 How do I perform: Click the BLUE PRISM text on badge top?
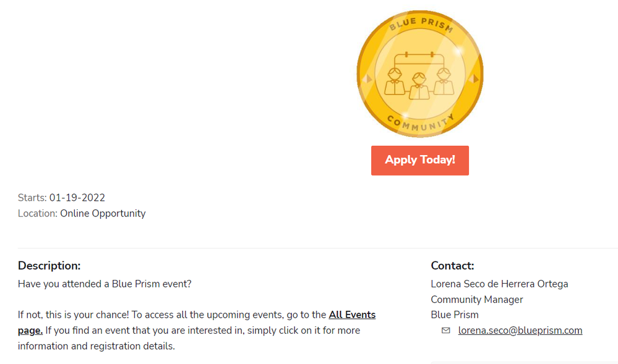coord(421,26)
